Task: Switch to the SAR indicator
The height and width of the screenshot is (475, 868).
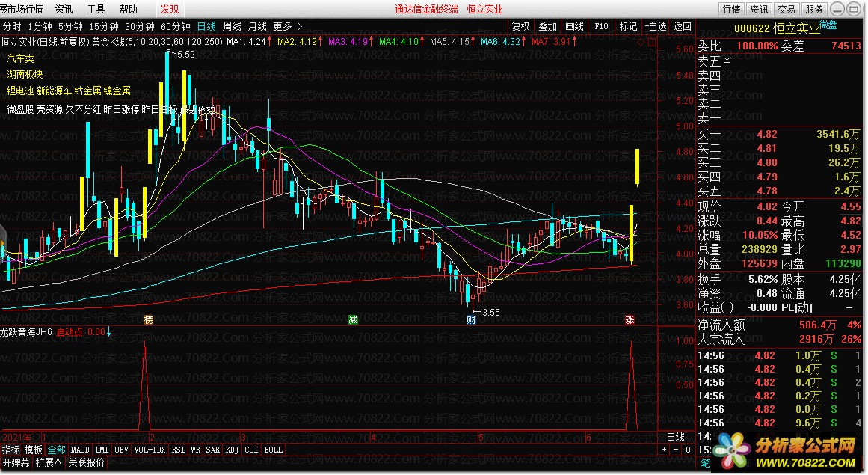Action: (x=212, y=450)
